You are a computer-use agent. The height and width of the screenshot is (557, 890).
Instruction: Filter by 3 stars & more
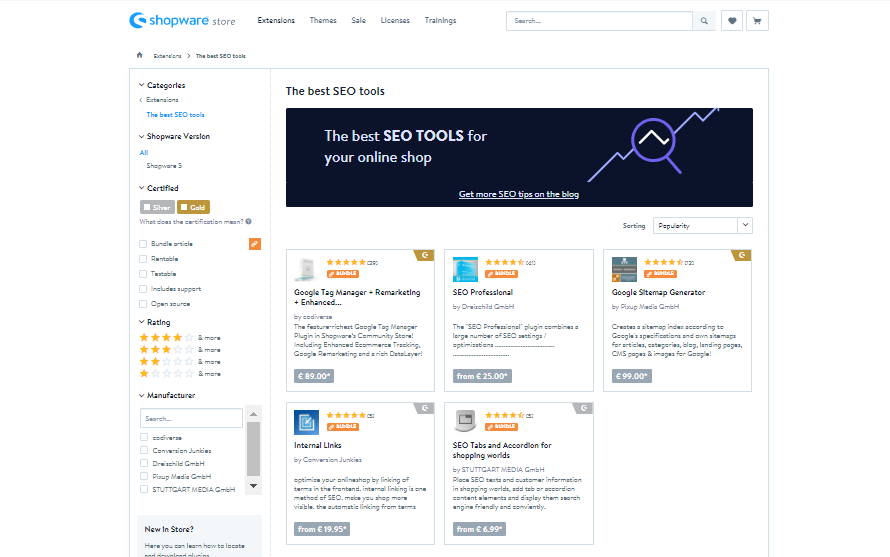click(x=180, y=350)
